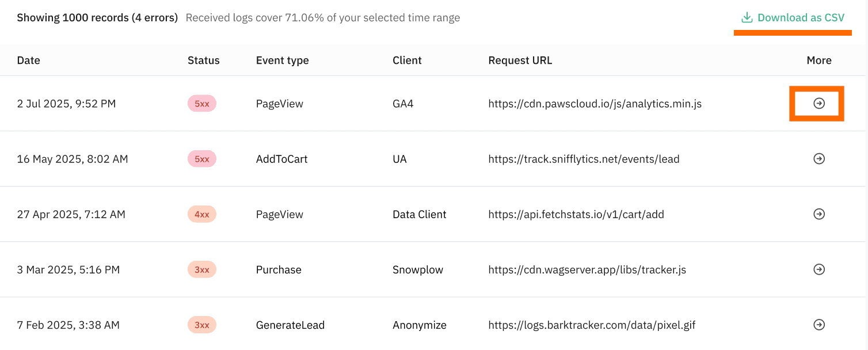Click the pawscloud analytics.min.js request URL
Viewport: 868px width, 350px height.
(x=595, y=104)
